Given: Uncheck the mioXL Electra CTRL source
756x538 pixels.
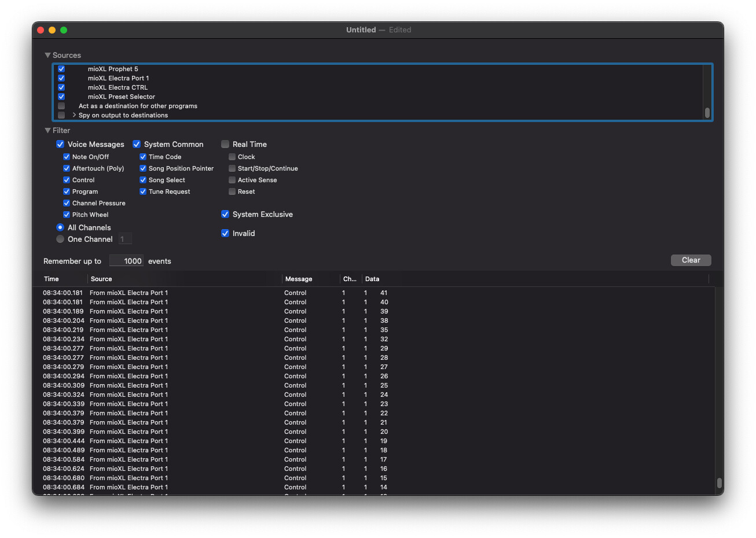Looking at the screenshot, I should point(61,87).
